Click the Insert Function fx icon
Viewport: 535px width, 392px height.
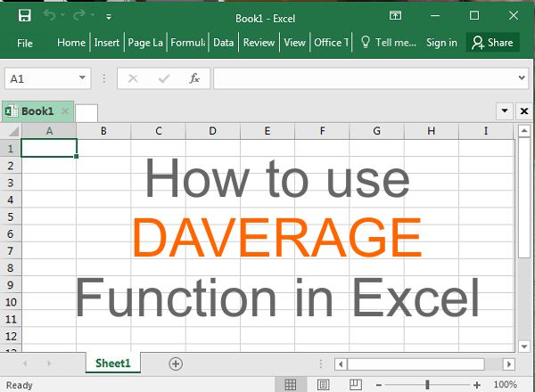pos(194,78)
